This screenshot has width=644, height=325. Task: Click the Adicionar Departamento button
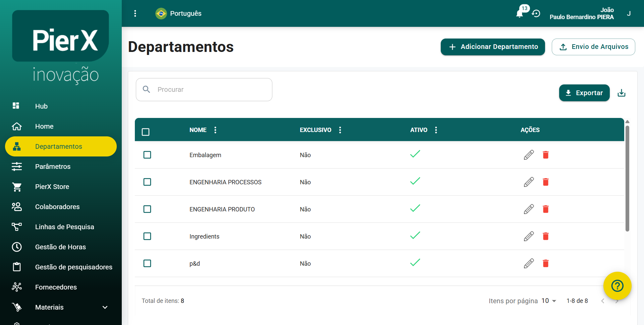point(492,47)
